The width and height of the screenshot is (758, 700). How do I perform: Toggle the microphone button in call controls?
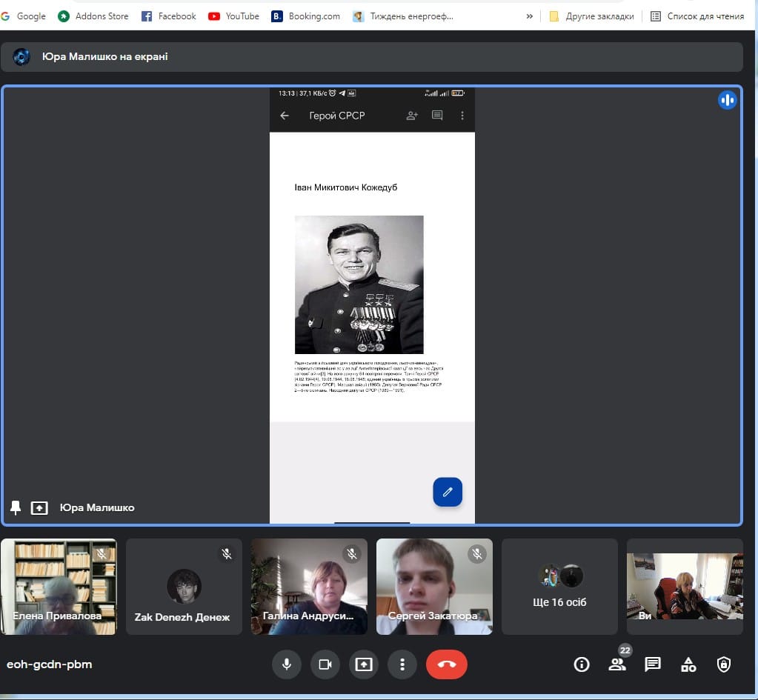point(286,664)
